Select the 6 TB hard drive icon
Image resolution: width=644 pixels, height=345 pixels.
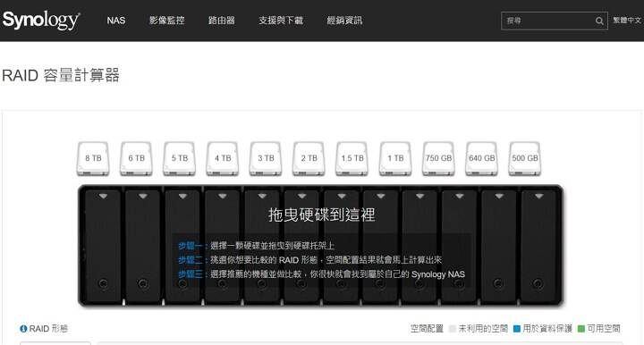(x=136, y=159)
